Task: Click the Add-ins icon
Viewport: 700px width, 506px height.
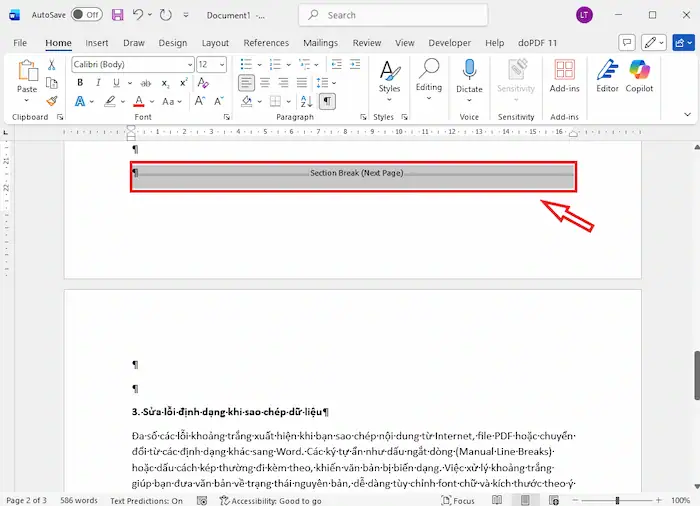Action: tap(564, 76)
